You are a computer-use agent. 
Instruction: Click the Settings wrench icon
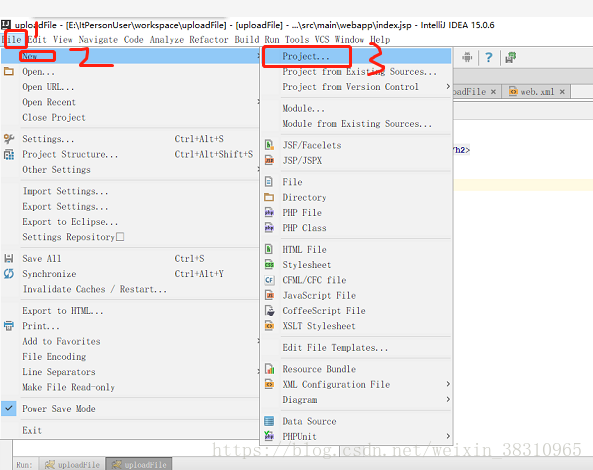click(x=9, y=139)
